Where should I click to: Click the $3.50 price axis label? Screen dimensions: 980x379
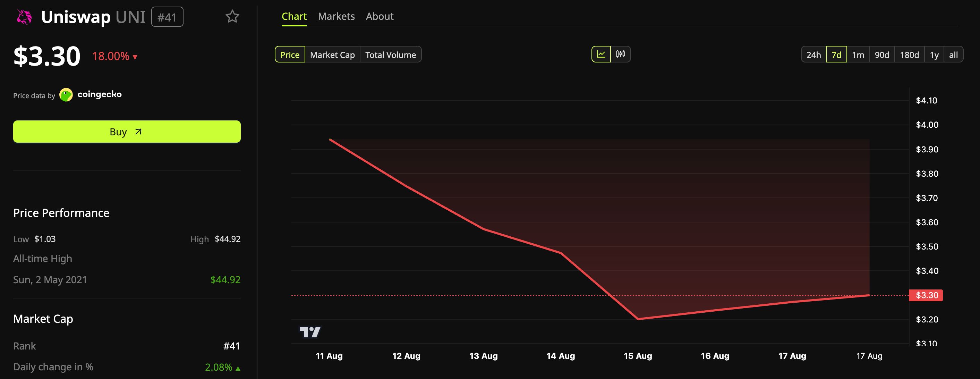pyautogui.click(x=927, y=246)
